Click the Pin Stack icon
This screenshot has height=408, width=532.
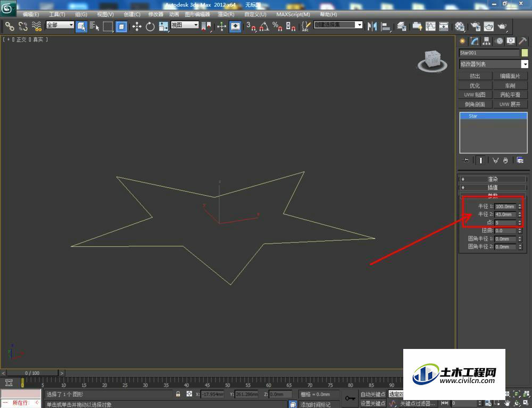pyautogui.click(x=466, y=160)
